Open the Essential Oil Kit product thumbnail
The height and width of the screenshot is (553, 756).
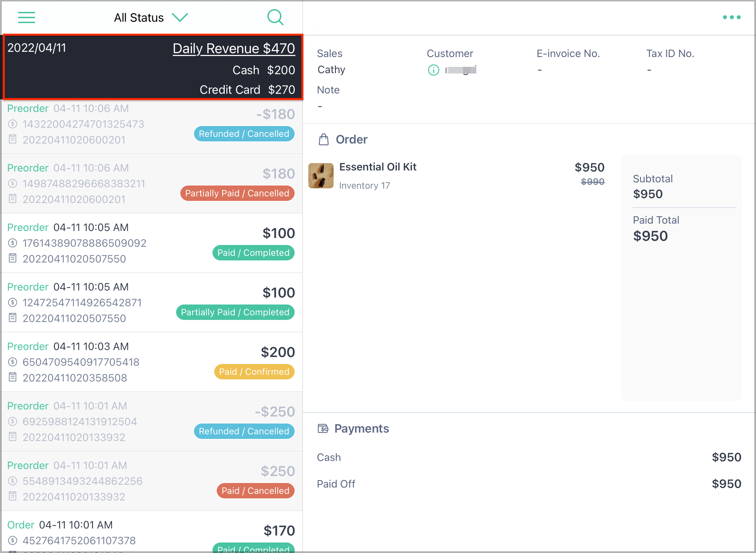[321, 176]
